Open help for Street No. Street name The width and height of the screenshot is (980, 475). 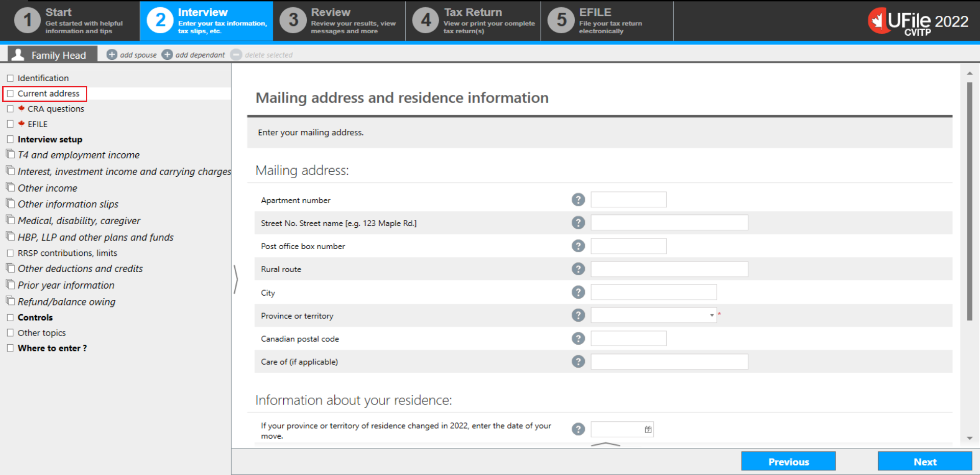tap(578, 223)
